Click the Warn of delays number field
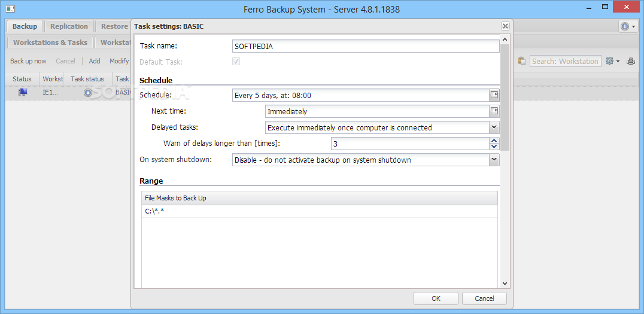 (x=411, y=144)
